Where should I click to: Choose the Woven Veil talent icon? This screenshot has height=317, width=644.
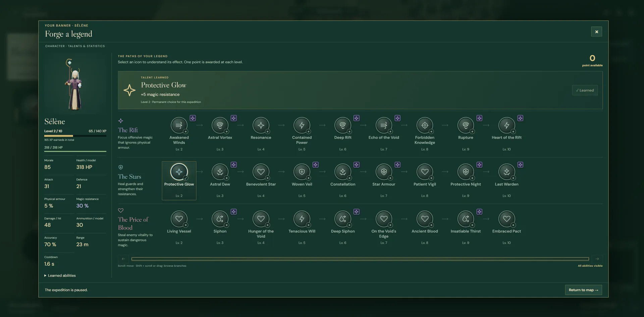click(302, 172)
